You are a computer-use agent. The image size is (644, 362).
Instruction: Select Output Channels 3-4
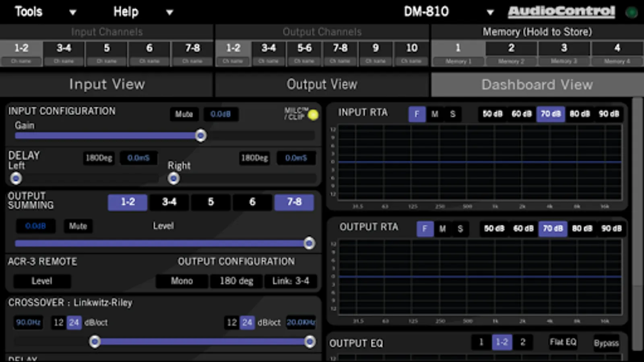pyautogui.click(x=268, y=53)
